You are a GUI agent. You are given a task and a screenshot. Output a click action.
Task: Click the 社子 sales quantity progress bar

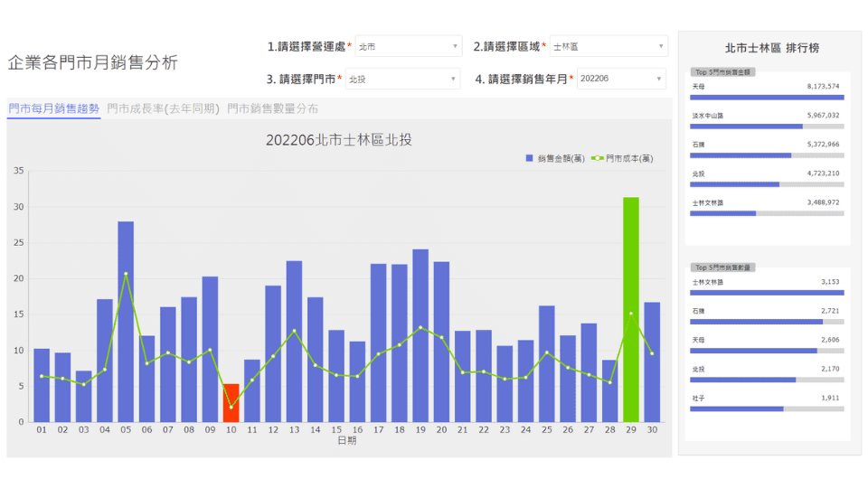tap(767, 408)
